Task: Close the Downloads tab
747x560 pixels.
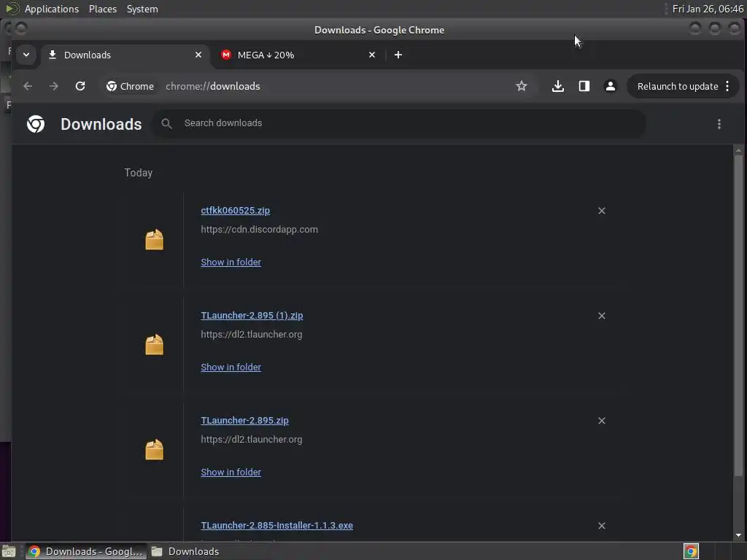Action: [x=198, y=55]
